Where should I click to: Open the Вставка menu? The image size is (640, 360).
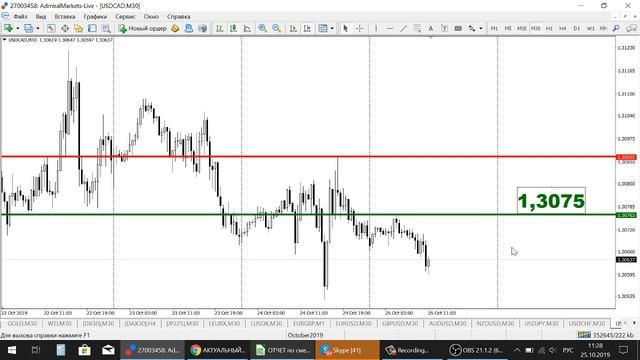pos(64,17)
